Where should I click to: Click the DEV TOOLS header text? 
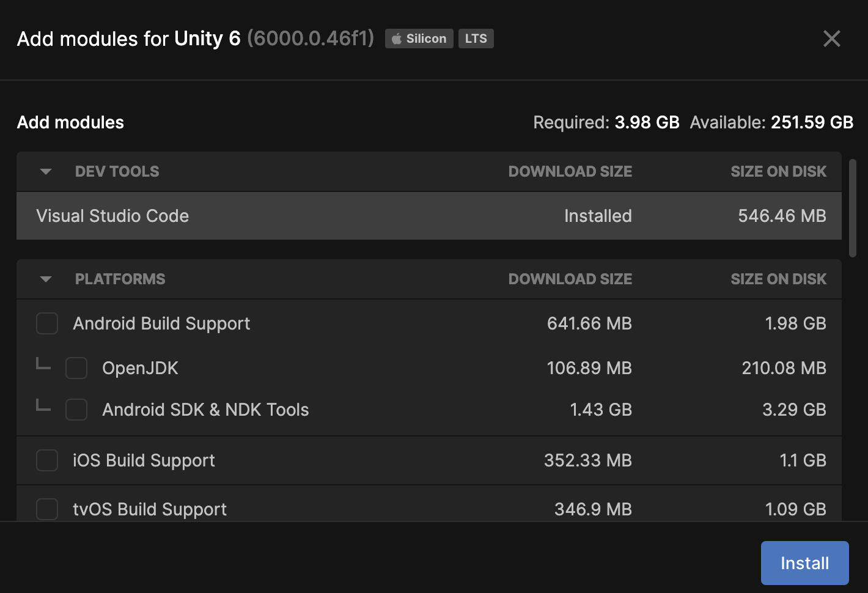click(117, 172)
